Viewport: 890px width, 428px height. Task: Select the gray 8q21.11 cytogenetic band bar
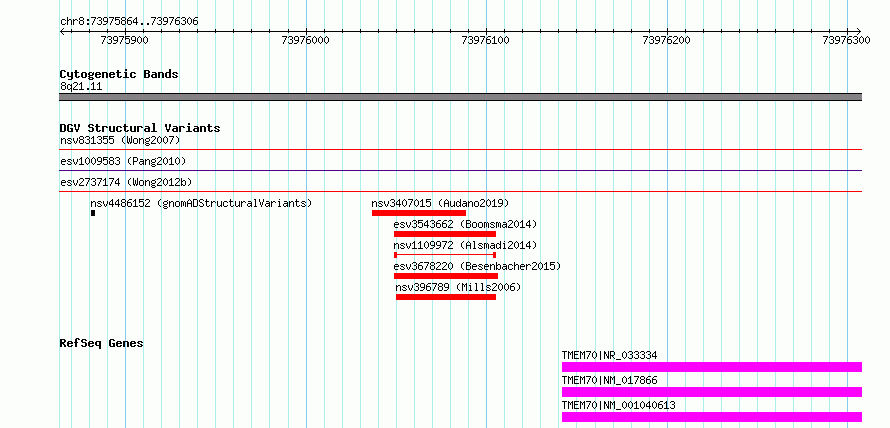[x=461, y=97]
